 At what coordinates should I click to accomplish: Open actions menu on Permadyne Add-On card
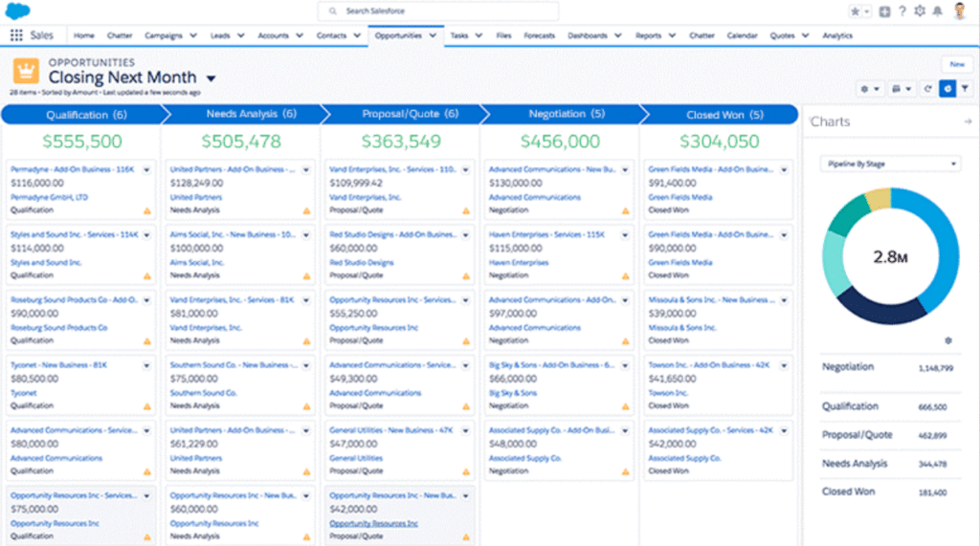[x=146, y=170]
